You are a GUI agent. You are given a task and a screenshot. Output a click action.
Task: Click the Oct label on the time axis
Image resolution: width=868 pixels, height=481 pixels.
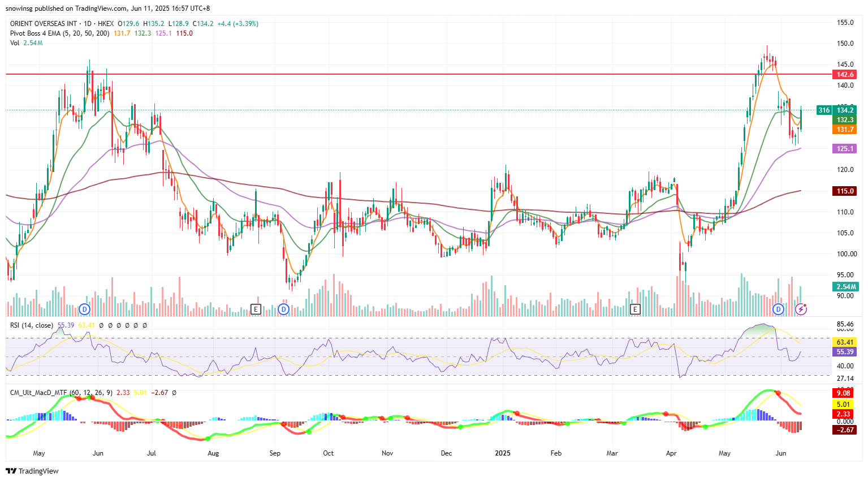coord(329,453)
